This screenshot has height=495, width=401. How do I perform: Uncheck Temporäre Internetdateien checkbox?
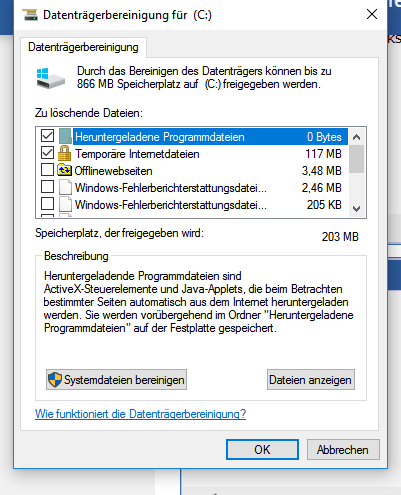point(47,153)
